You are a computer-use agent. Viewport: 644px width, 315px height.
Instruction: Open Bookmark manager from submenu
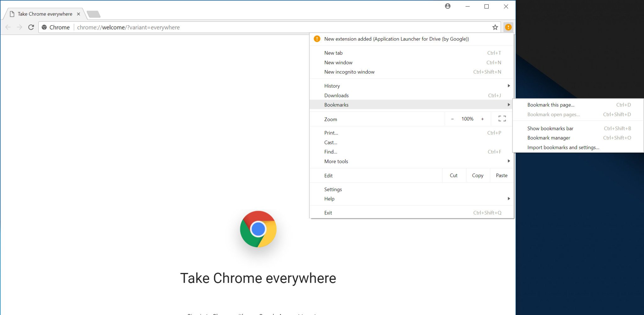pyautogui.click(x=579, y=138)
